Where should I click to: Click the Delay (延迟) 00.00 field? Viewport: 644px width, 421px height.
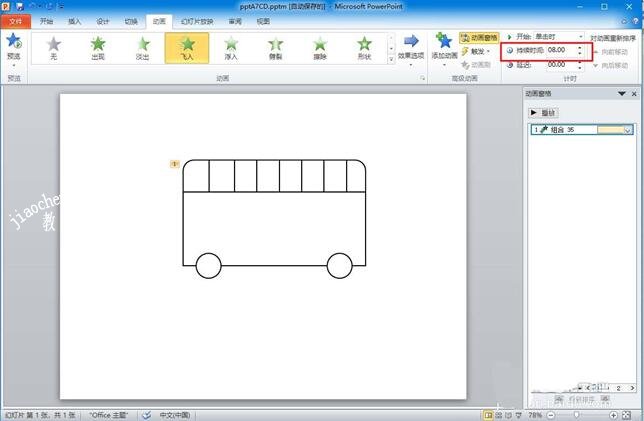tap(561, 64)
